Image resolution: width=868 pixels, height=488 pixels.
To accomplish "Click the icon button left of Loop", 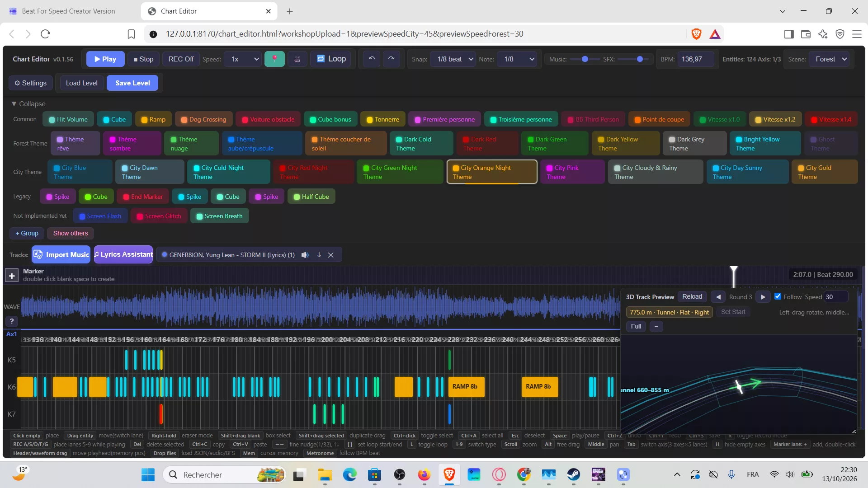I will click(x=297, y=59).
